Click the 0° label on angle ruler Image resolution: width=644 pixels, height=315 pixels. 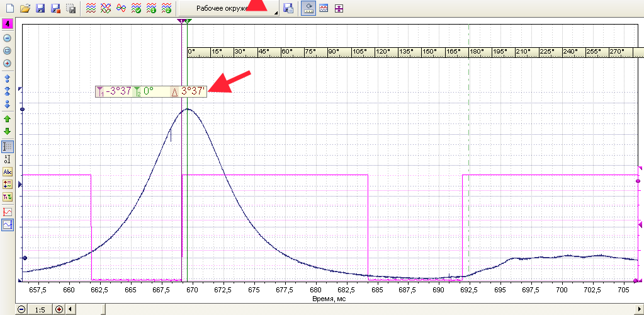[x=191, y=52]
